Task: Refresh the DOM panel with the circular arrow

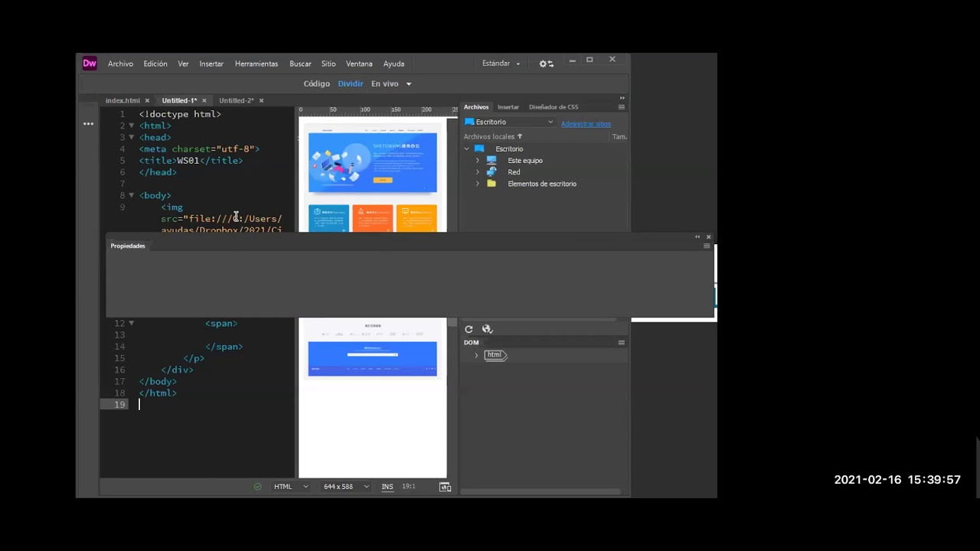Action: tap(469, 329)
